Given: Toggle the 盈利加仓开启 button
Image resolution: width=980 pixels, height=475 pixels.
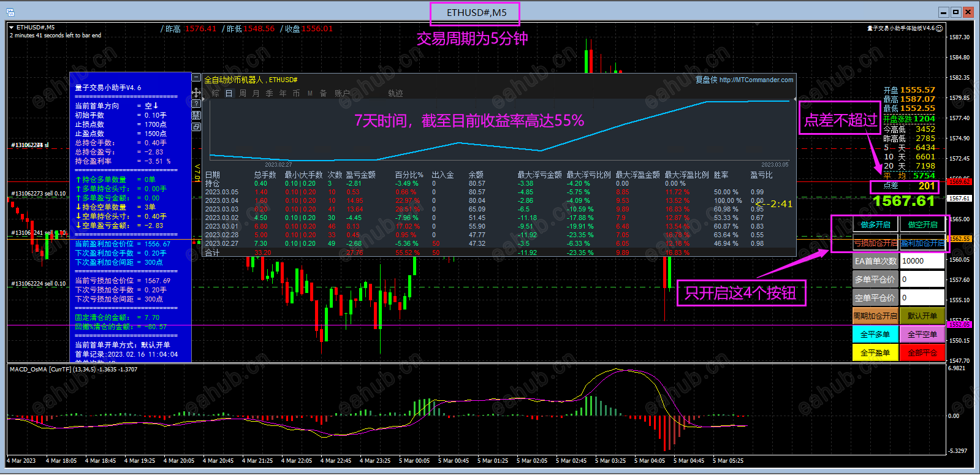Looking at the screenshot, I should 922,243.
